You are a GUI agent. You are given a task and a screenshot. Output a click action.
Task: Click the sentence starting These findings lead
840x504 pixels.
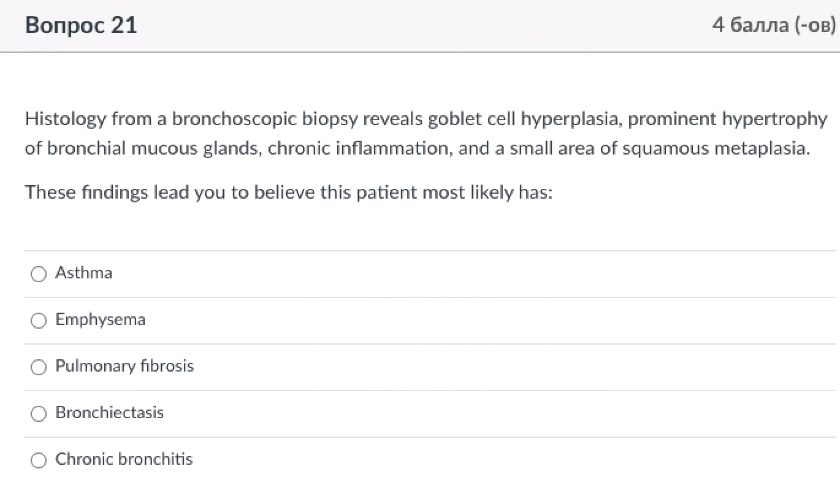click(x=288, y=193)
